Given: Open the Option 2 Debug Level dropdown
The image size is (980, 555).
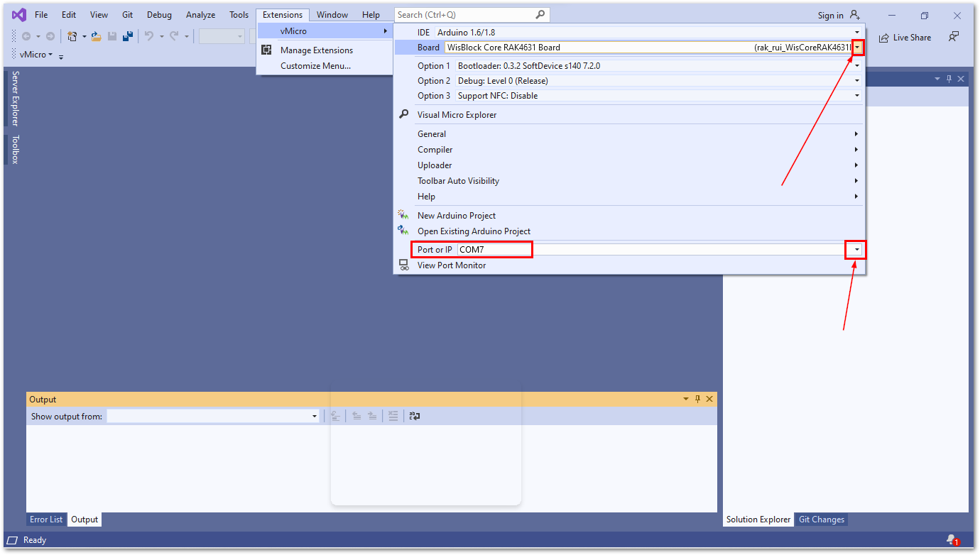Looking at the screenshot, I should click(857, 80).
